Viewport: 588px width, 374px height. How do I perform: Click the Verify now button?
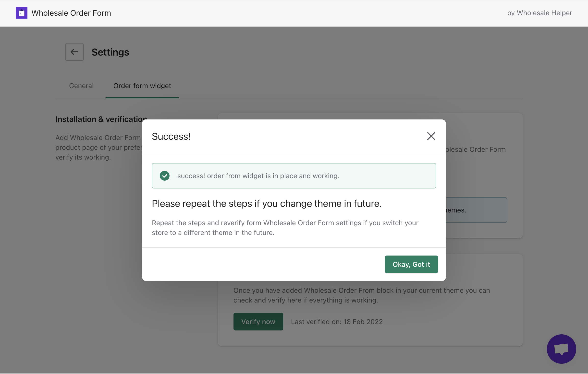click(x=258, y=321)
